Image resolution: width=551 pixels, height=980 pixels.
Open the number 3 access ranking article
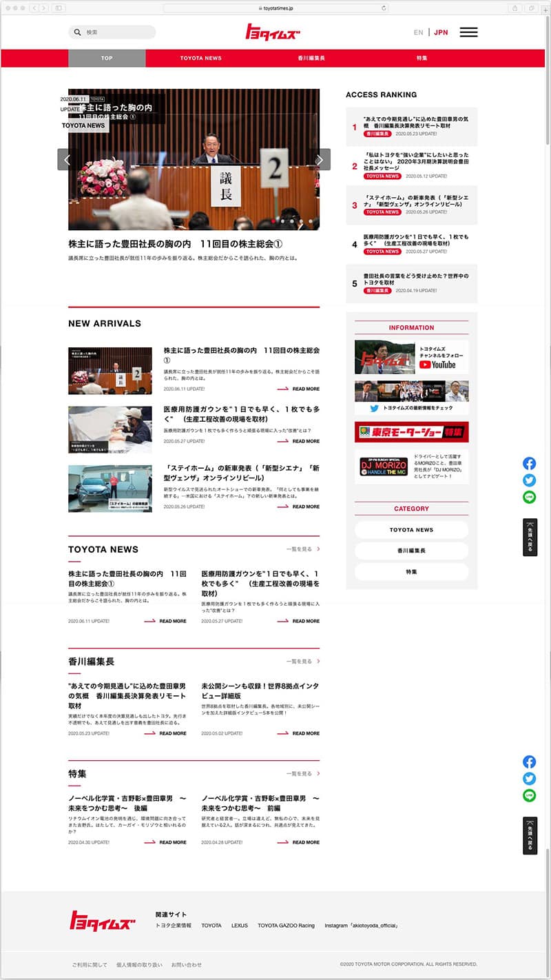click(x=412, y=205)
